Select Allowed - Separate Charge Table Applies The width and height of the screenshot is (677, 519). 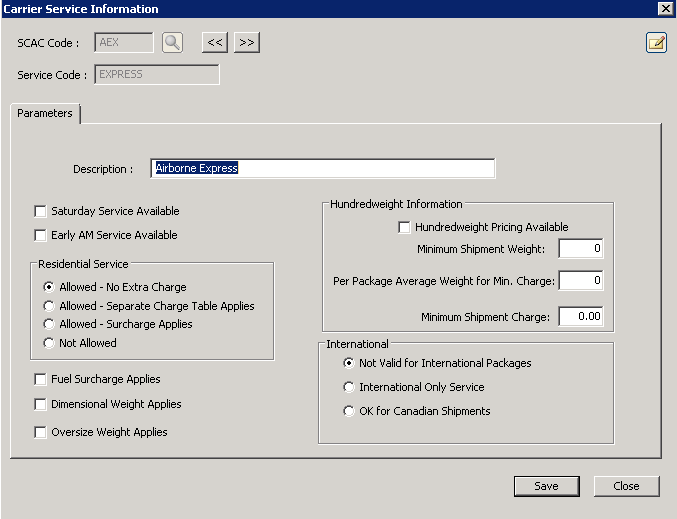49,306
